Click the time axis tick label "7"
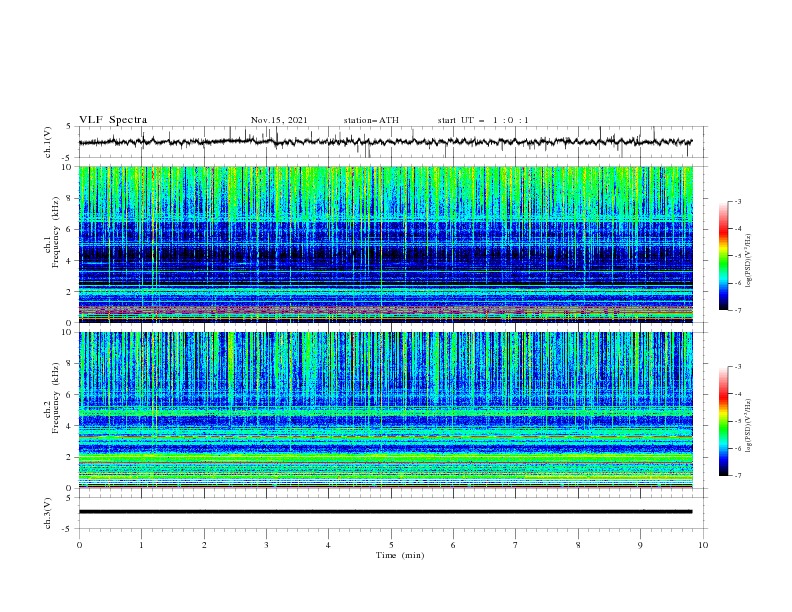Viewport: 792px width, 612px height. tap(516, 545)
